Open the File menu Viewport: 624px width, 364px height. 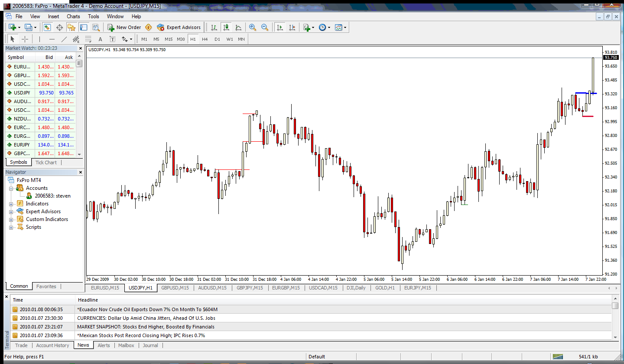coord(19,16)
